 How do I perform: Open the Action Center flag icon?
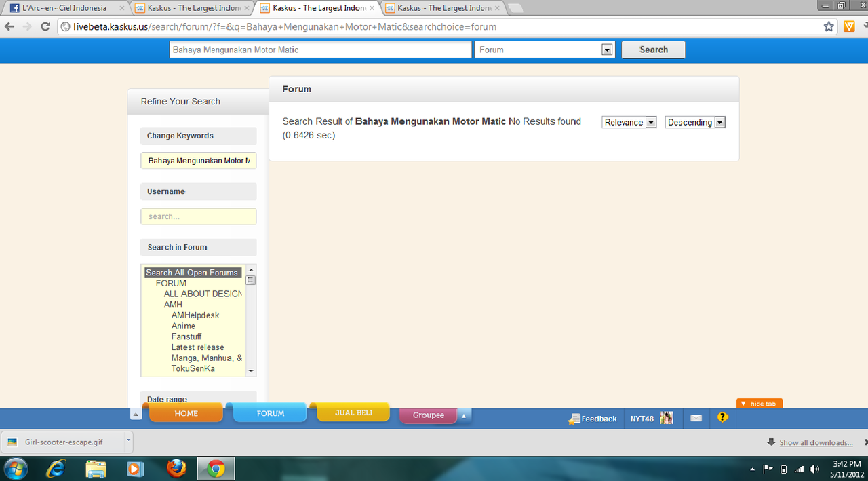[x=768, y=469]
